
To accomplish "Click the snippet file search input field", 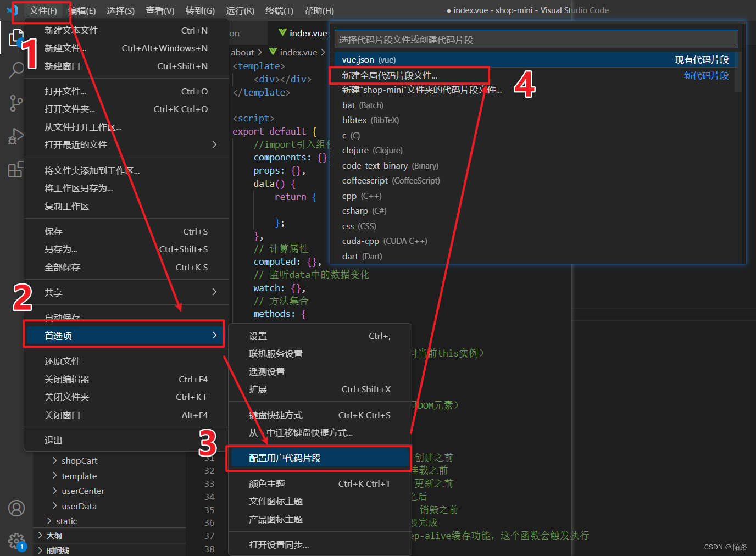I will pyautogui.click(x=536, y=40).
